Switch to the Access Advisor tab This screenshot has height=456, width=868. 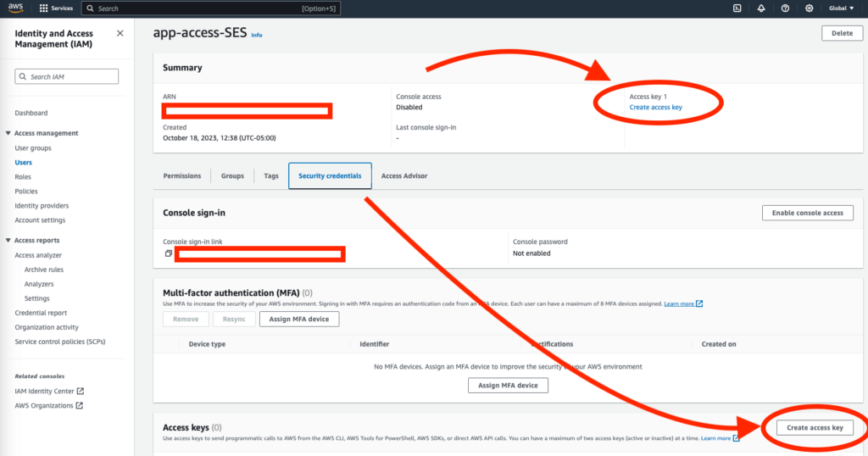pyautogui.click(x=404, y=176)
